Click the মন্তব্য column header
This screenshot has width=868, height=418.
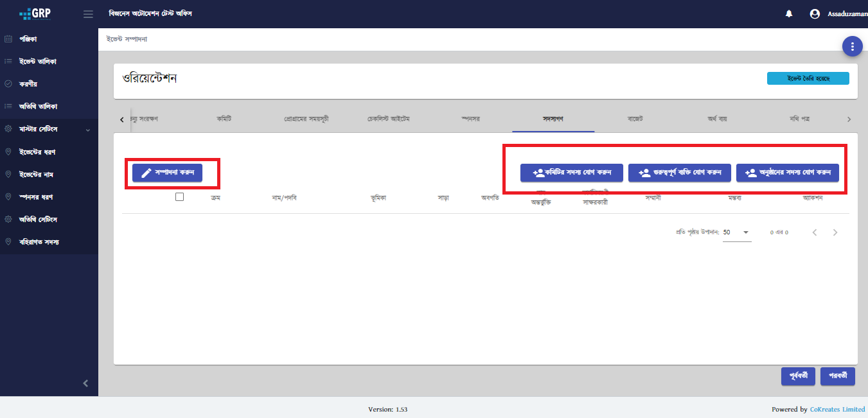[736, 198]
